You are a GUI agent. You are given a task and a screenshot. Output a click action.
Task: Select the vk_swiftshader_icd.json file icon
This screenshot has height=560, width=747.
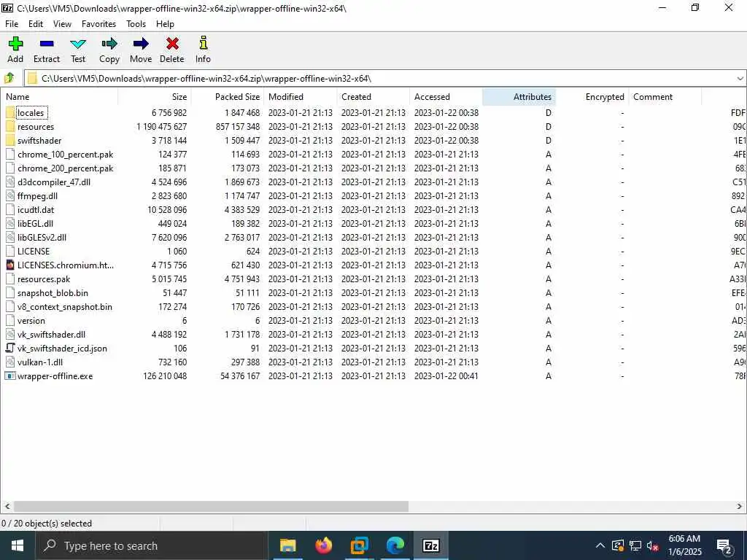tap(10, 348)
